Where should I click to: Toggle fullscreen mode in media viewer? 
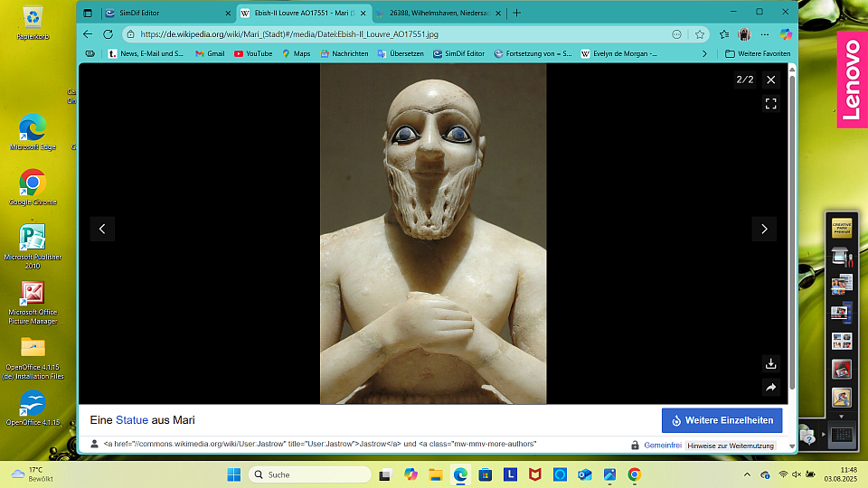tap(770, 103)
